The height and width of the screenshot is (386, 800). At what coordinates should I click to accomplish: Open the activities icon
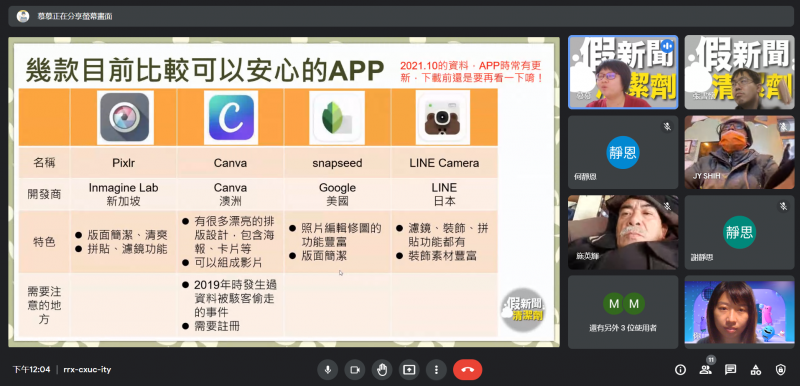[x=756, y=370]
